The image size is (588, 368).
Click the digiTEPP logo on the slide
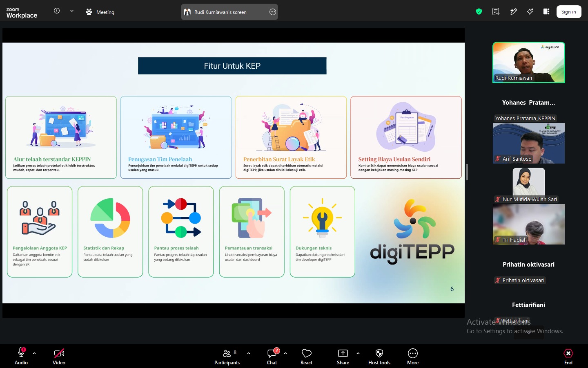412,231
